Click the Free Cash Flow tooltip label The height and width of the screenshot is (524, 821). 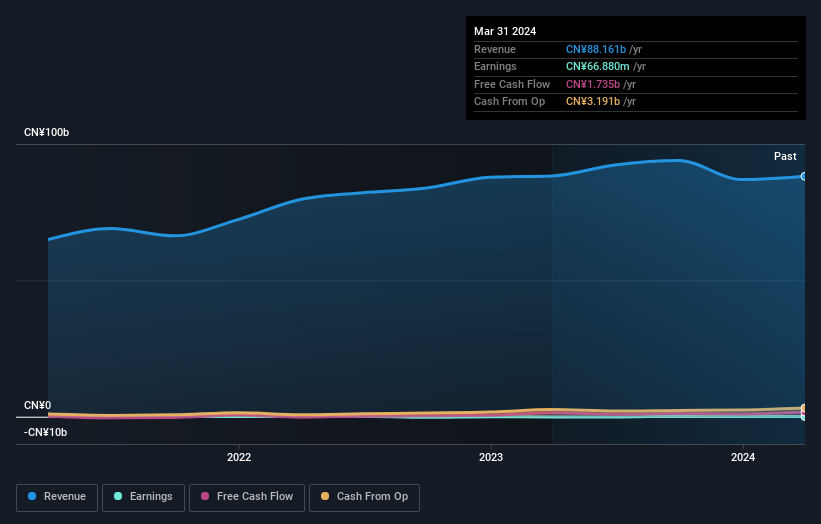pos(512,84)
